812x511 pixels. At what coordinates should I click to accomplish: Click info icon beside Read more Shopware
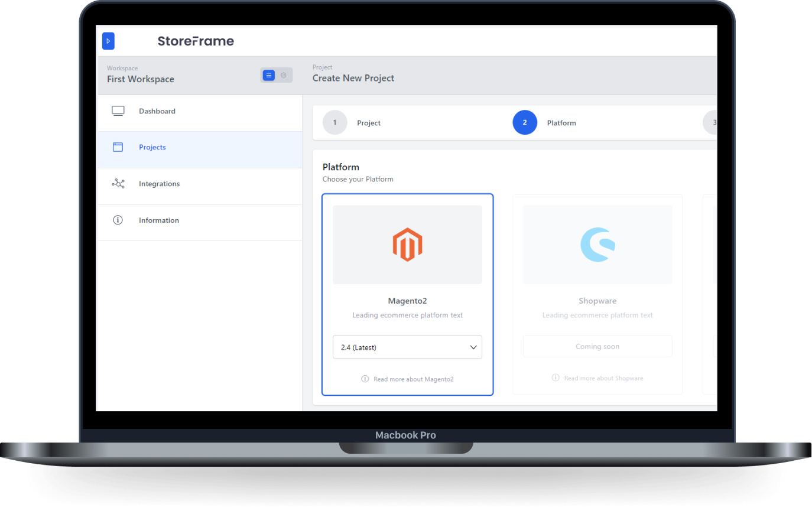pos(556,377)
